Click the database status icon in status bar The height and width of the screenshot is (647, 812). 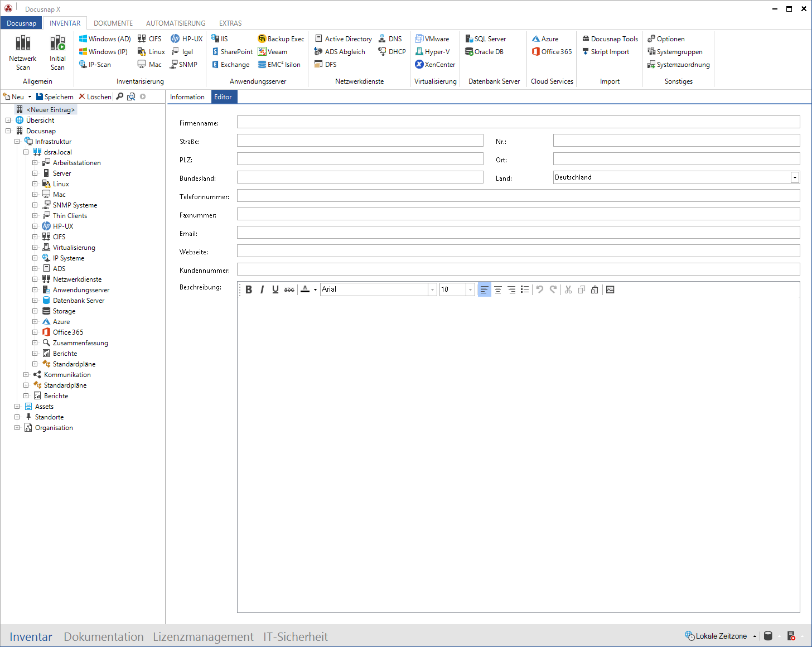(768, 636)
